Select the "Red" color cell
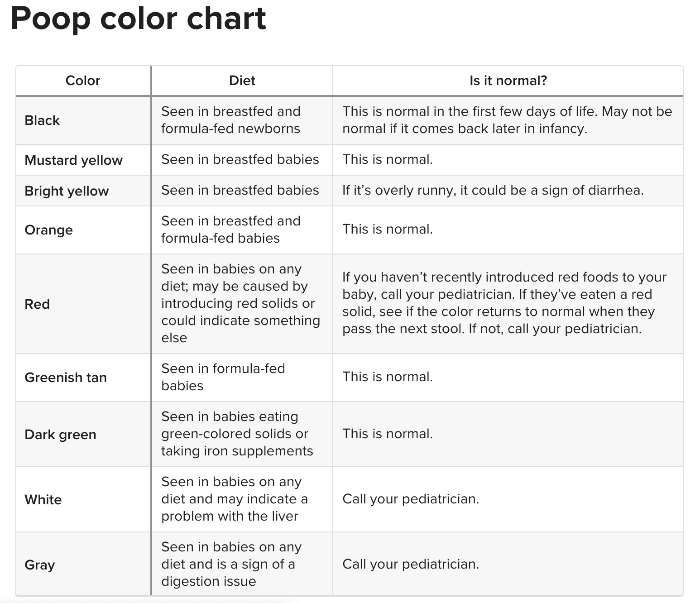Screen dimensions: 700x603 coord(37,304)
